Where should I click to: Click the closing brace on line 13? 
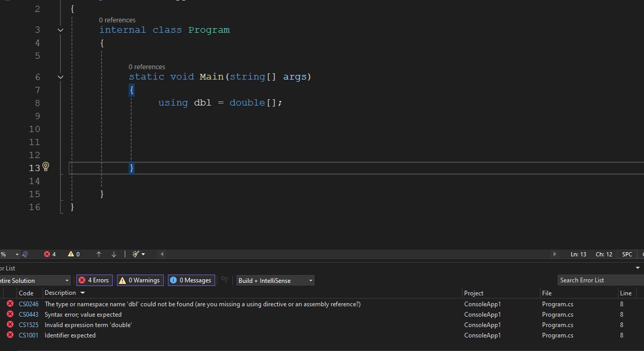(132, 167)
